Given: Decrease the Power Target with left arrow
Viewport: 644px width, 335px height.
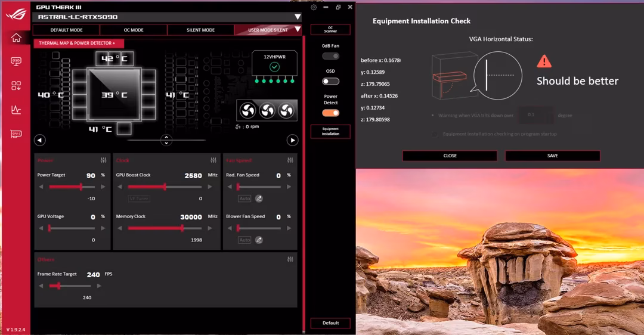Looking at the screenshot, I should point(41,187).
